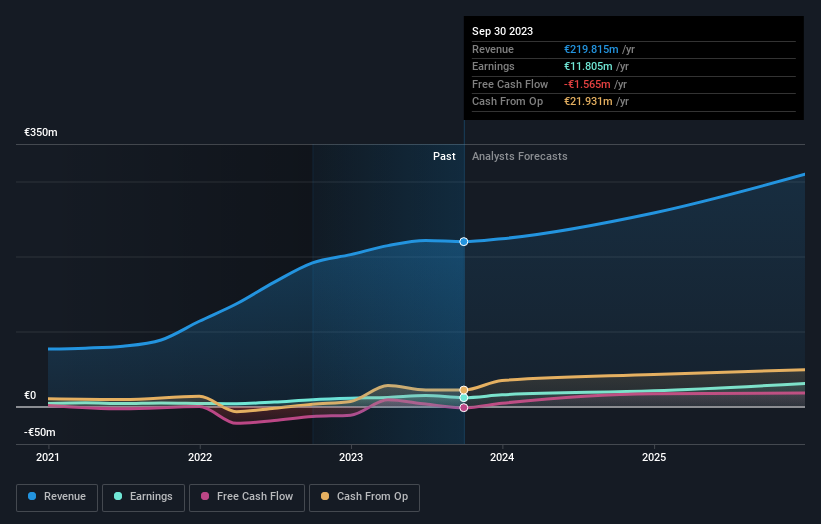
Task: Click the Sep 30 2023 tooltip date
Action: [x=503, y=31]
